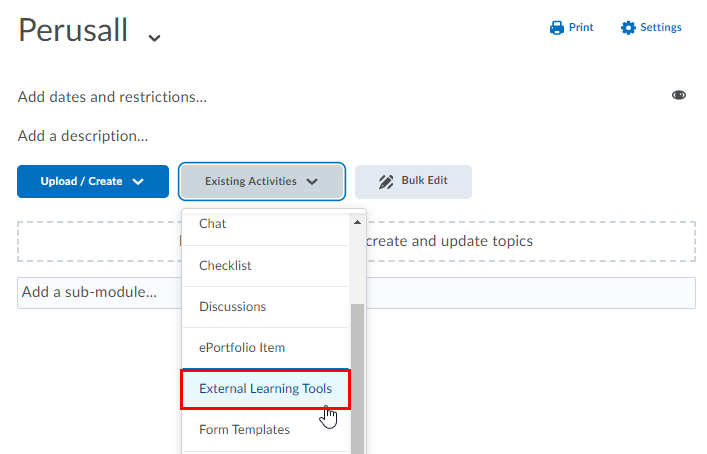
Task: Click Add dates and restrictions
Action: tap(112, 97)
